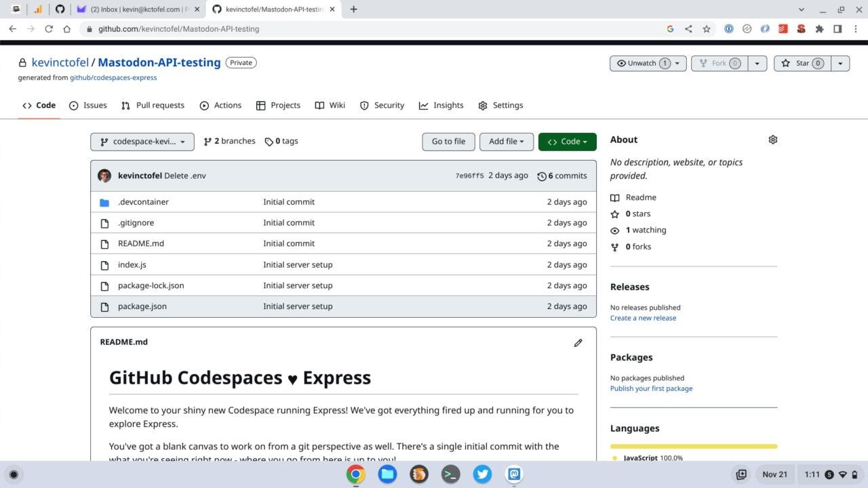
Task: Open Mastodon-API-testing repo link
Action: [x=159, y=62]
